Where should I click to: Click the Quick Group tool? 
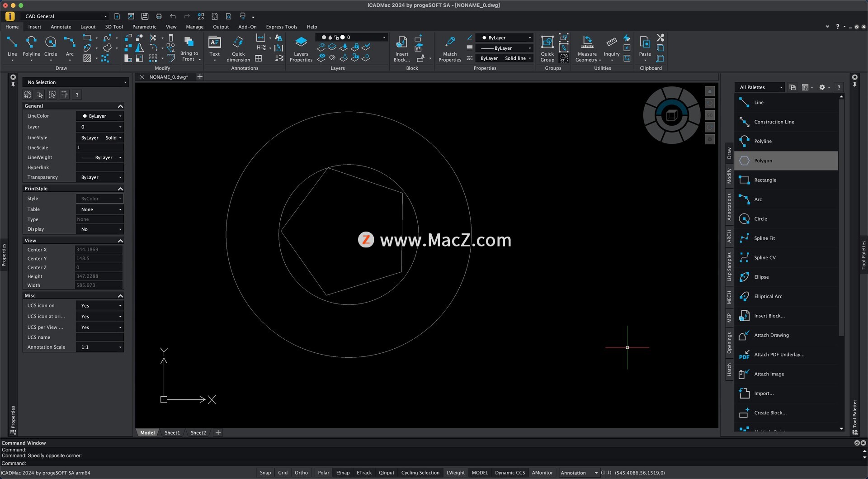[547, 49]
